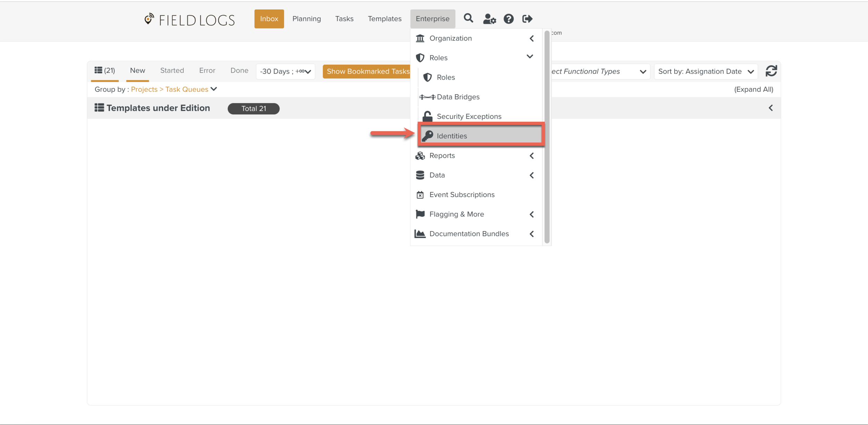
Task: Click Show Bookmarked Tasks button
Action: [x=367, y=72]
